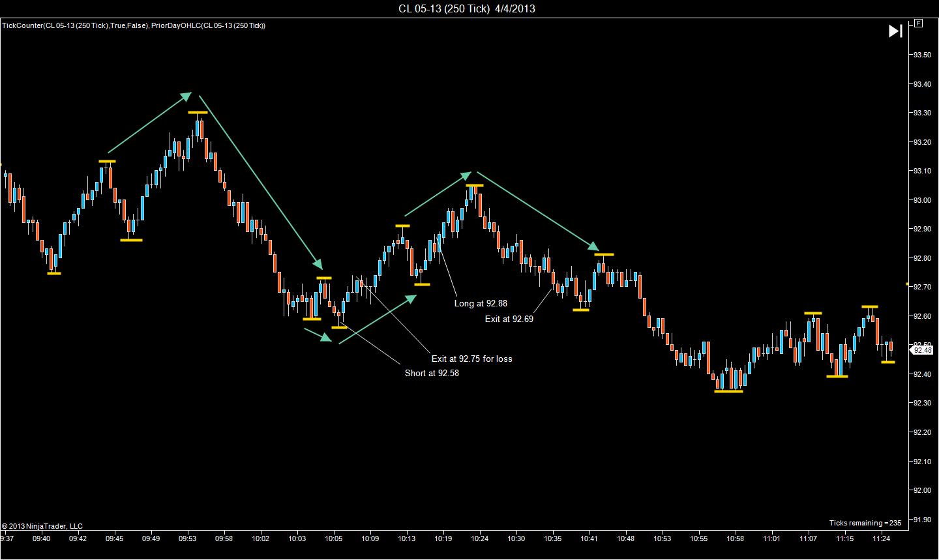Click the 'Ticks remaining = 235' counter text
This screenshot has width=939, height=560.
(865, 523)
